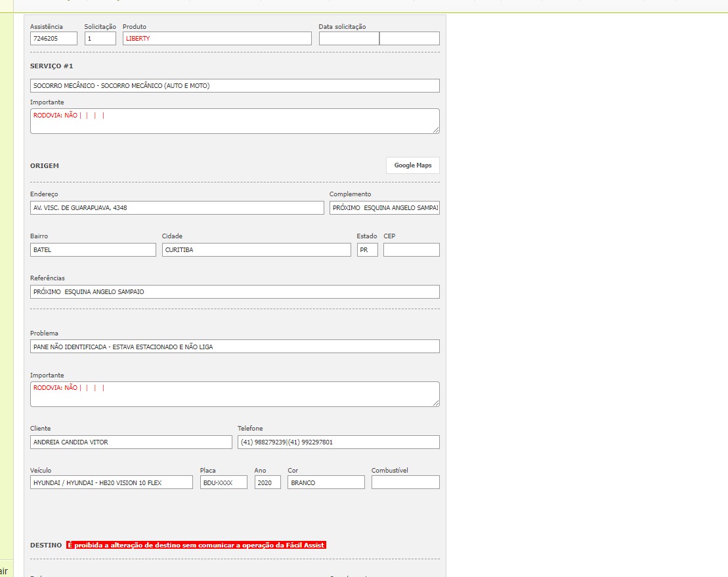Screen dimensions: 728x577
Task: Focus the empty CEP field
Action: [411, 250]
